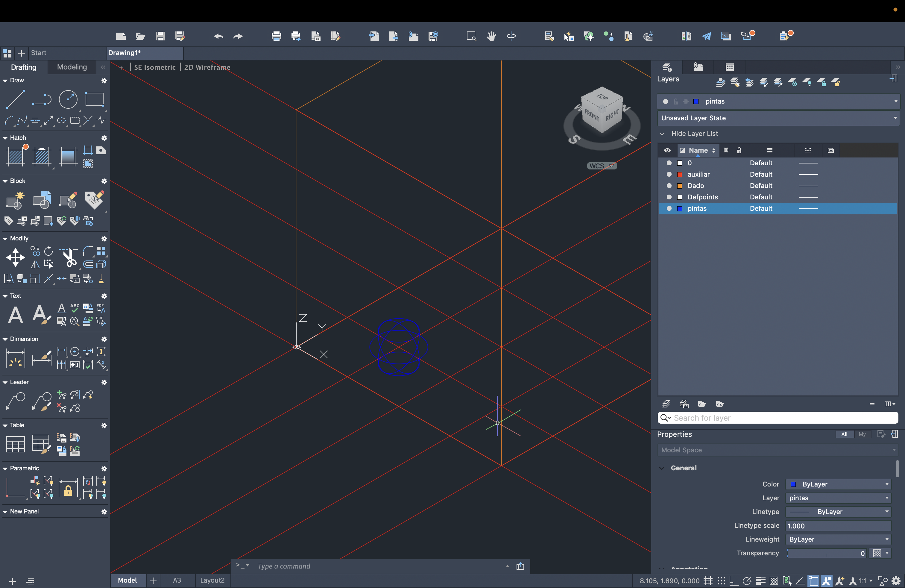Viewport: 905px width, 588px height.
Task: Toggle visibility of the Dado layer
Action: 669,186
